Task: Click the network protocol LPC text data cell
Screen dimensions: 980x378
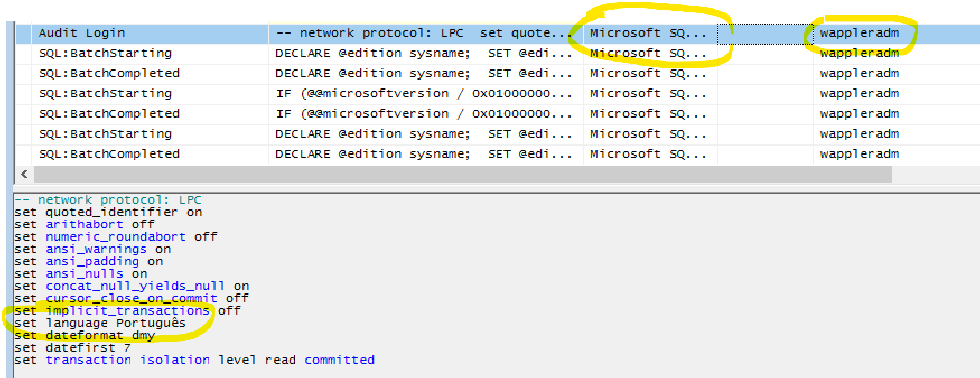Action: point(426,33)
